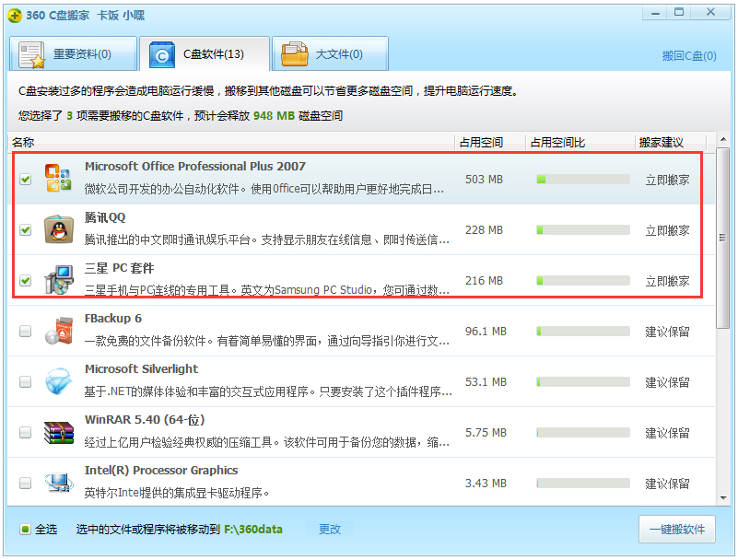Check the WinRAR 5.40 checkbox
The image size is (738, 560).
[26, 433]
